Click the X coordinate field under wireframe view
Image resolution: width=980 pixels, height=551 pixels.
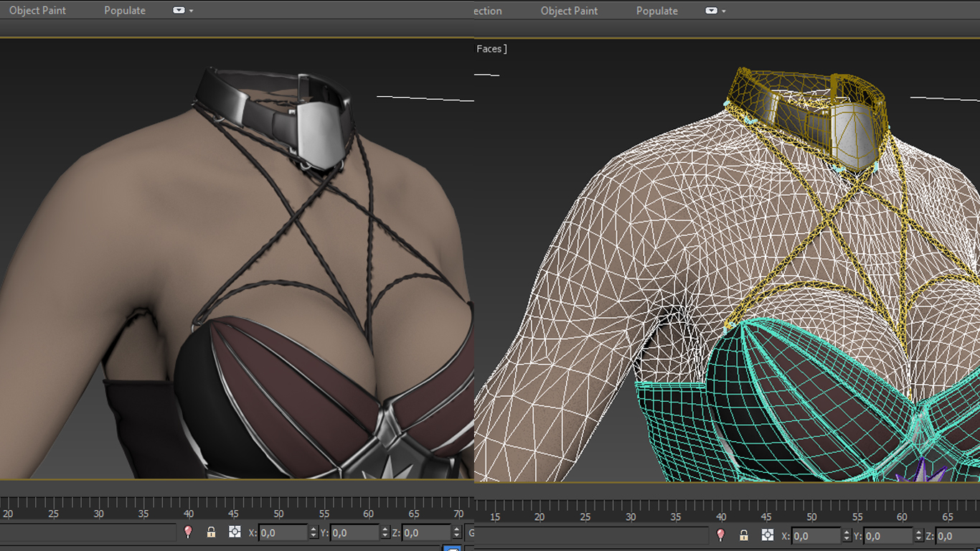(x=815, y=535)
